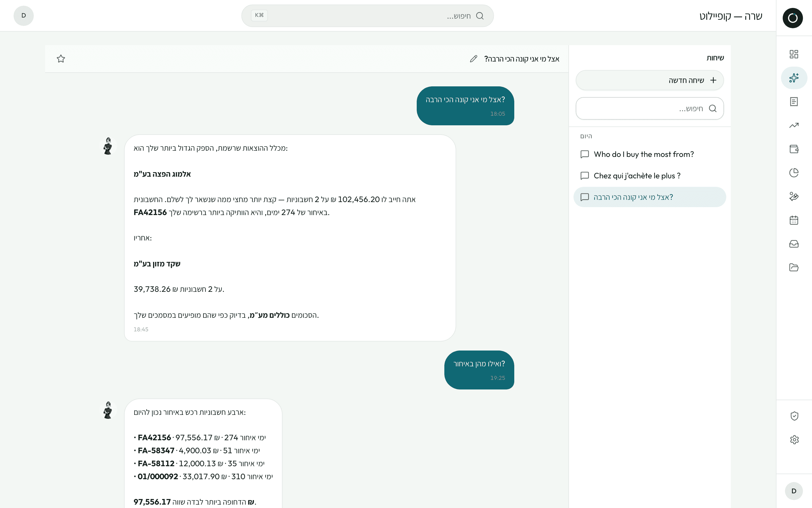812x508 pixels.
Task: Click invoice 01/000092 in the list
Action: pyautogui.click(x=158, y=476)
